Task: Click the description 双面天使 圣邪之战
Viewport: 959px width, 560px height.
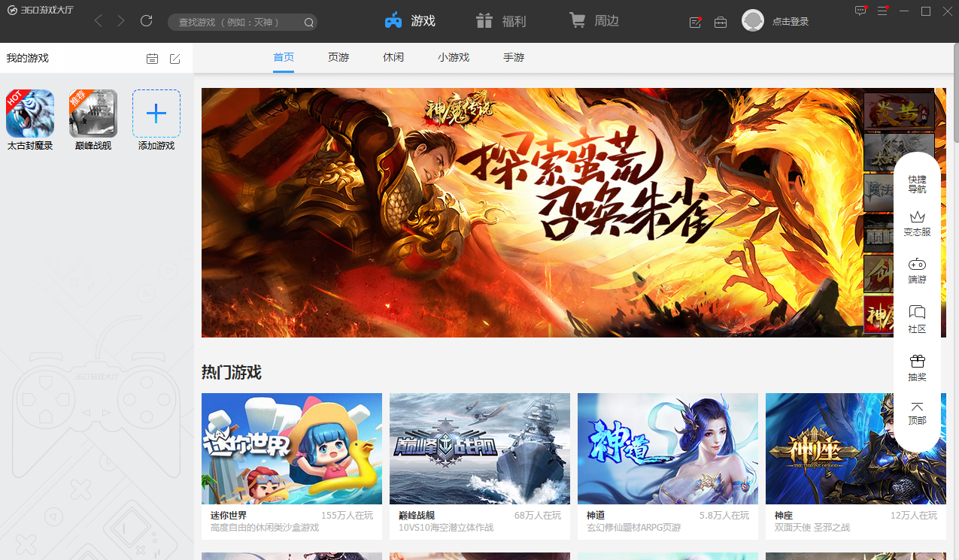Action: coord(812,528)
